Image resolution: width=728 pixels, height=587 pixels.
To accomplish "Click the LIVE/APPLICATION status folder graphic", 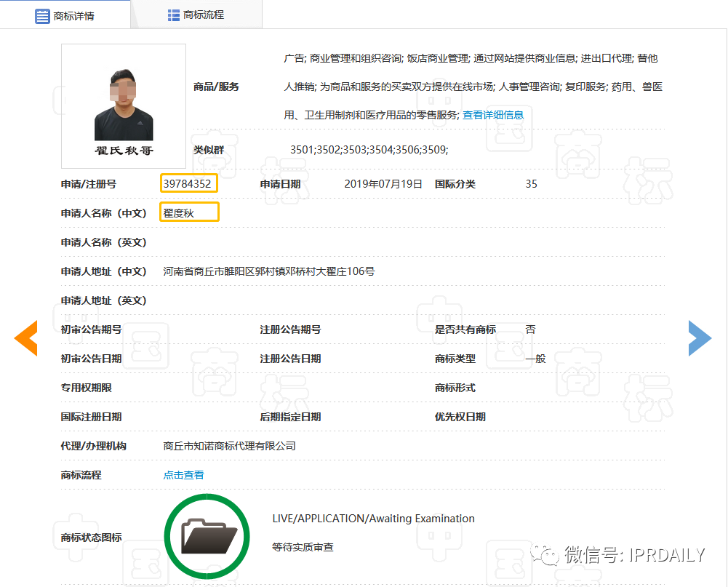I will tap(207, 536).
